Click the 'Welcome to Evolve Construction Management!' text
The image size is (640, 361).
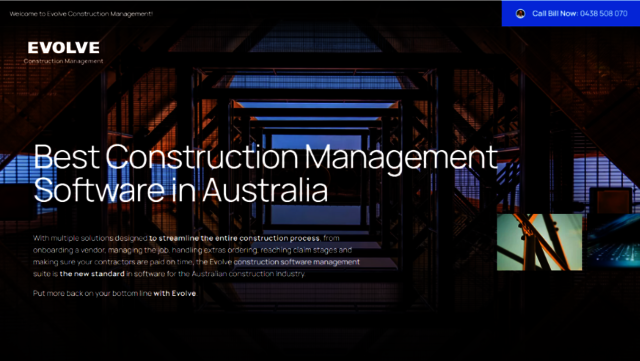tap(81, 14)
